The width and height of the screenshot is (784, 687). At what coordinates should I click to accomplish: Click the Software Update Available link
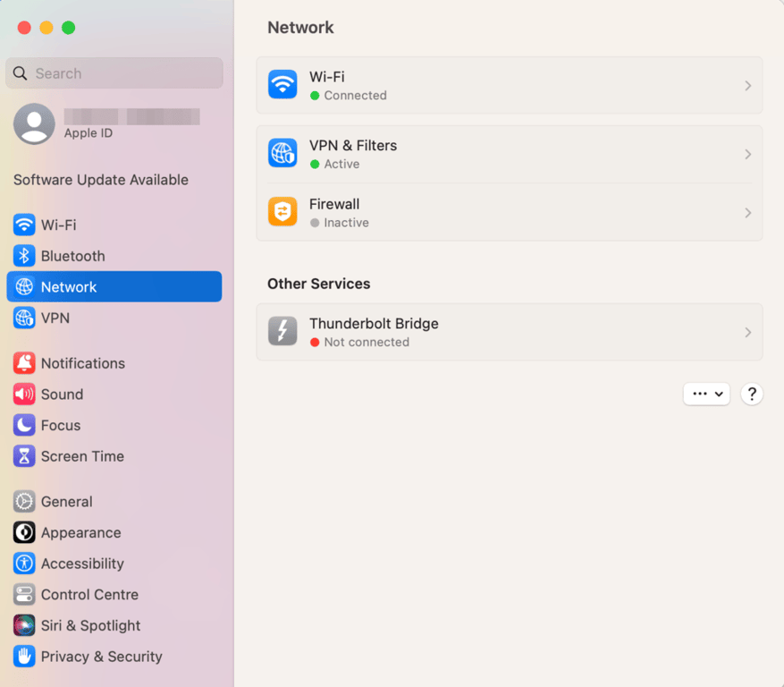click(100, 180)
